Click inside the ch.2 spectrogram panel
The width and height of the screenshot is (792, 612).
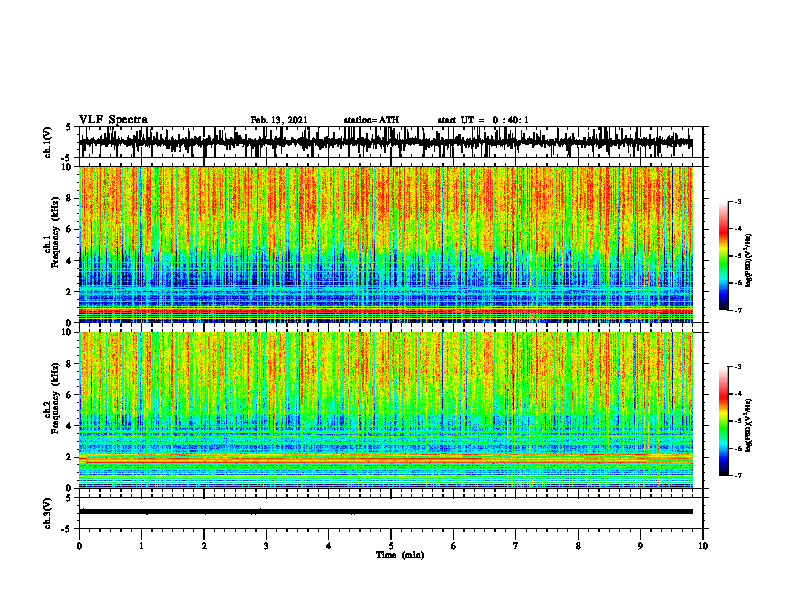point(385,410)
